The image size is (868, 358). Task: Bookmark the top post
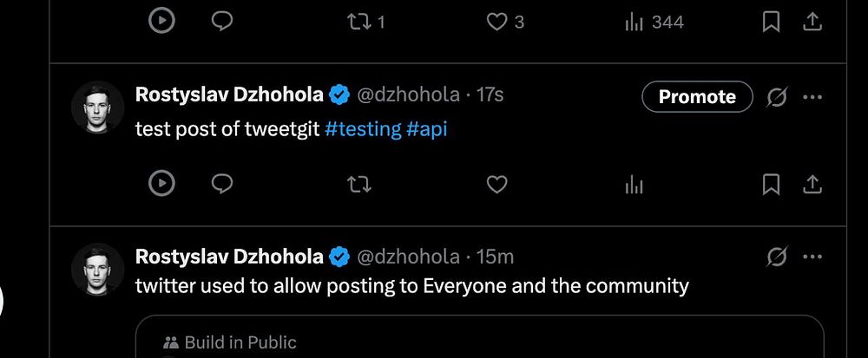pyautogui.click(x=770, y=23)
